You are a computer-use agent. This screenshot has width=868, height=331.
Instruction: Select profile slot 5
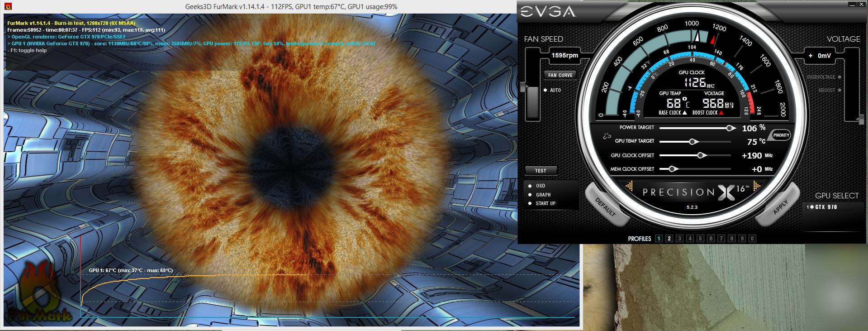(x=700, y=239)
